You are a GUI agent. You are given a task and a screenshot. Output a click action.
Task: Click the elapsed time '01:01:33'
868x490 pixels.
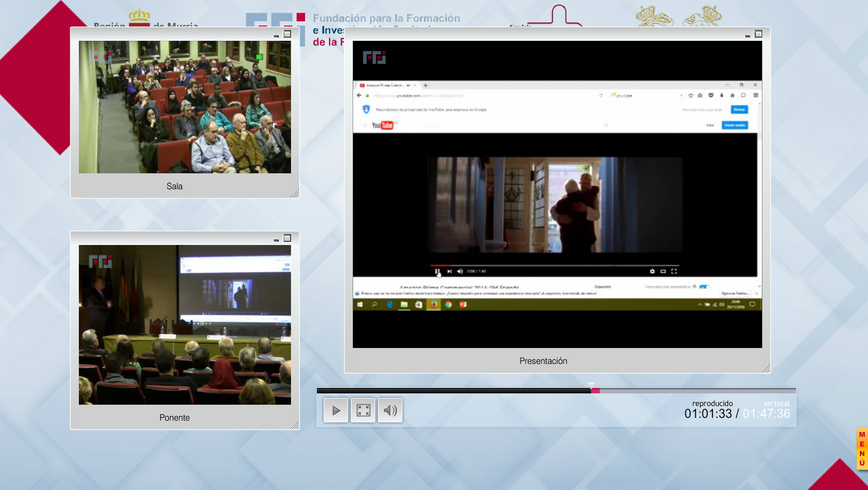pos(708,414)
